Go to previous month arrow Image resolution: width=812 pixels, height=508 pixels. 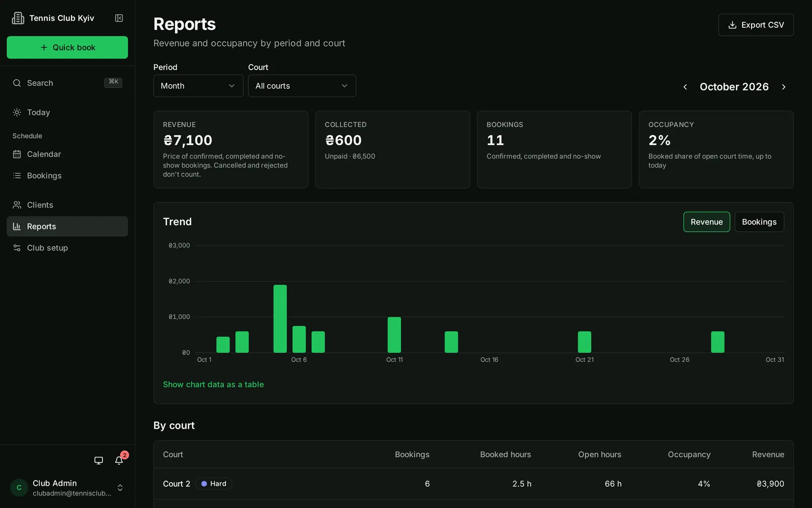[685, 87]
